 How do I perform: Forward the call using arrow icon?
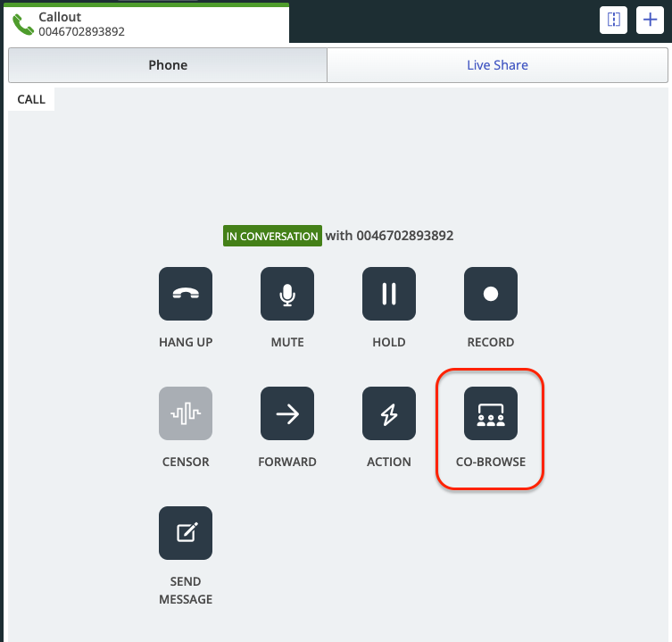pos(286,413)
